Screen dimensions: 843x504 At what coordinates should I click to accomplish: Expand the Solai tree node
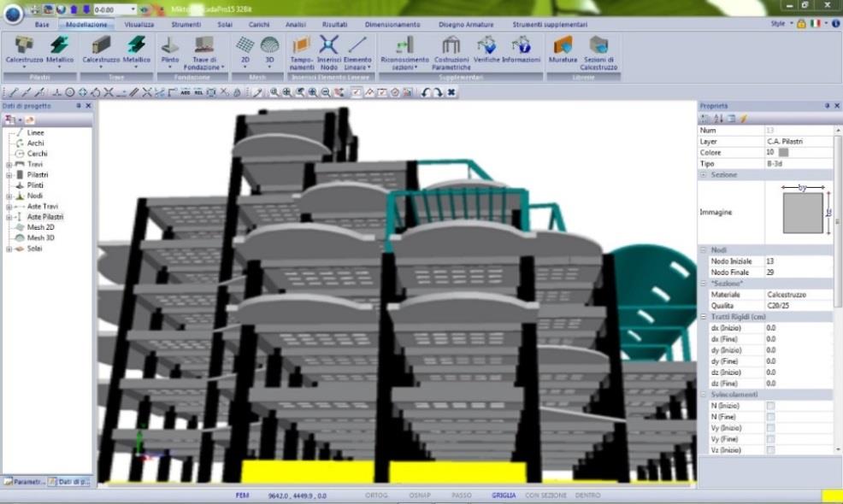pyautogui.click(x=9, y=249)
